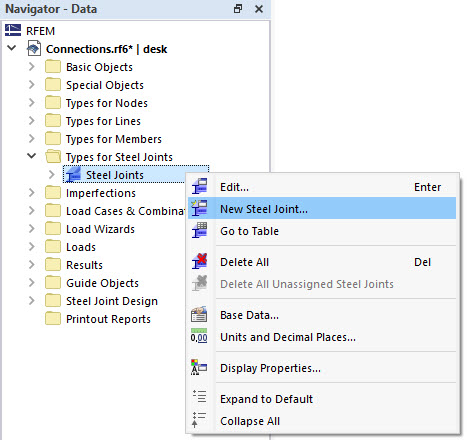
Task: Select the Guide Objects label
Action: [x=102, y=283]
